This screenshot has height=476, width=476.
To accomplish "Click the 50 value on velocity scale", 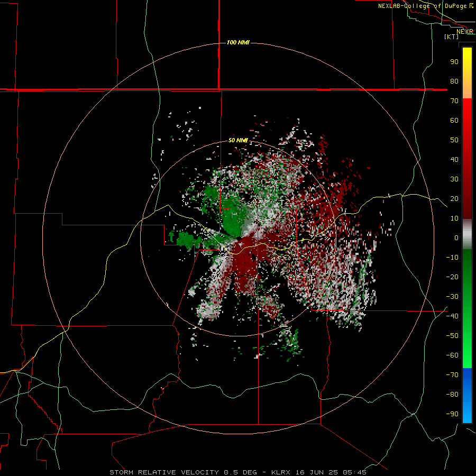I will 454,140.
